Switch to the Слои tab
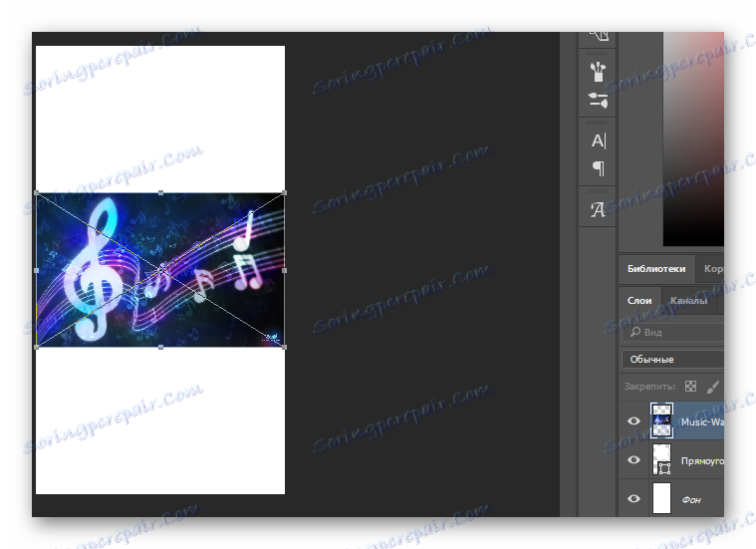756x549 pixels. pyautogui.click(x=639, y=301)
